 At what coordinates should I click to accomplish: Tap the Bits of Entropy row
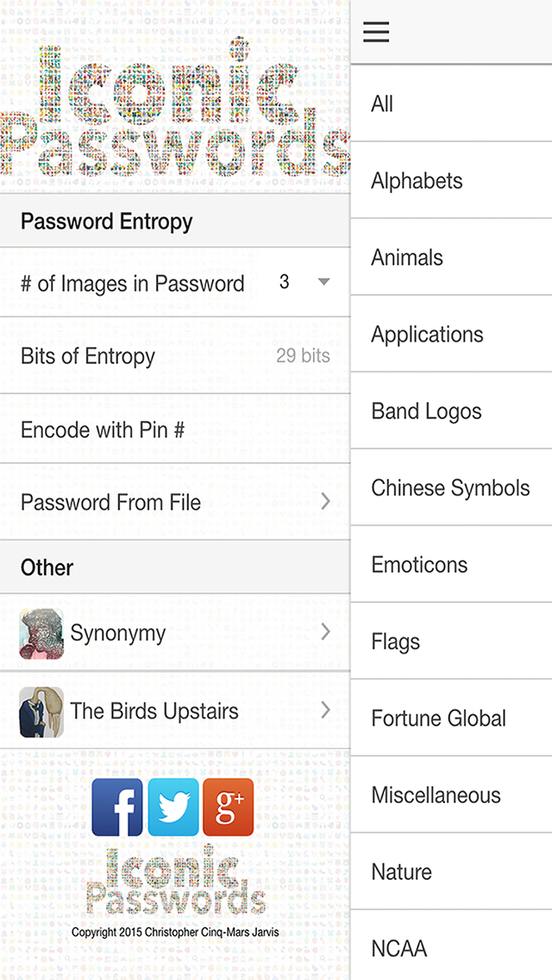point(172,356)
